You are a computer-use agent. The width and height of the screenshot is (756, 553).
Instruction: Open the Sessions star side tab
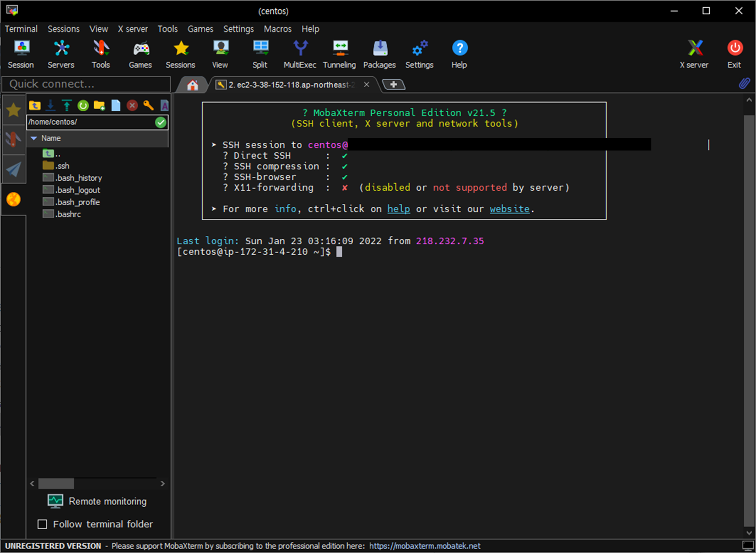coord(13,110)
